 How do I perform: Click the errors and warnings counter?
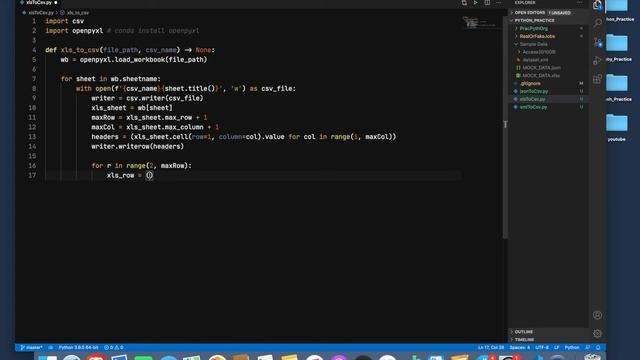point(113,347)
